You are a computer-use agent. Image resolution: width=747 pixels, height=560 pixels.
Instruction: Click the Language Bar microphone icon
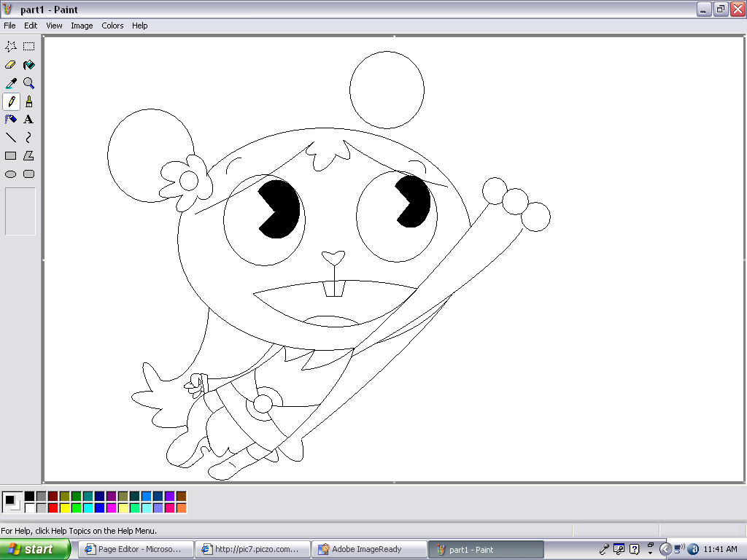[604, 549]
